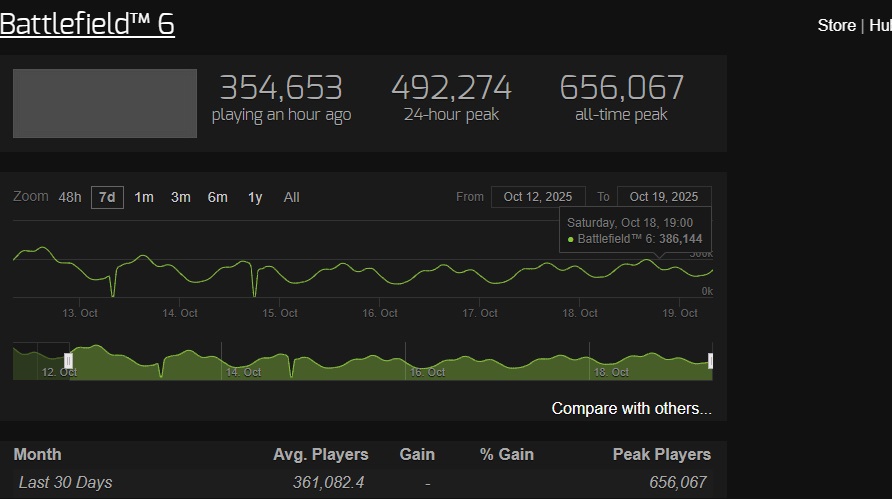The width and height of the screenshot is (892, 499).
Task: Click the game banner image placeholder
Action: [105, 104]
